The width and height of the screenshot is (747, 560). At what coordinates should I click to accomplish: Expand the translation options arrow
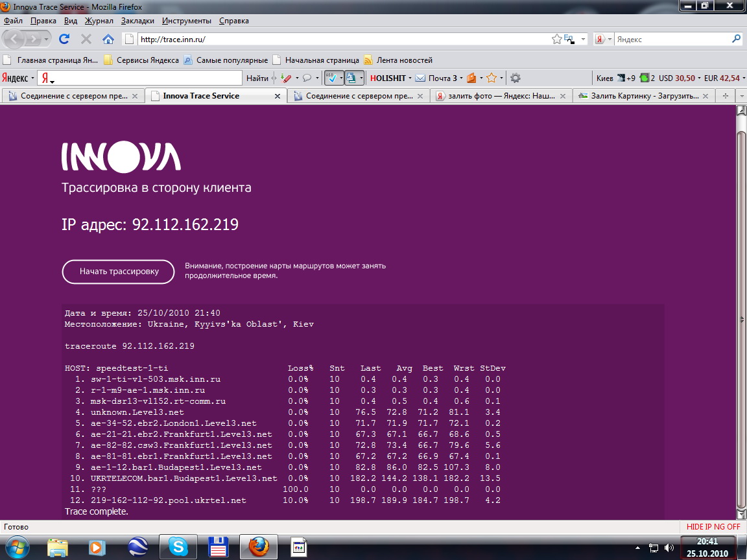(362, 78)
